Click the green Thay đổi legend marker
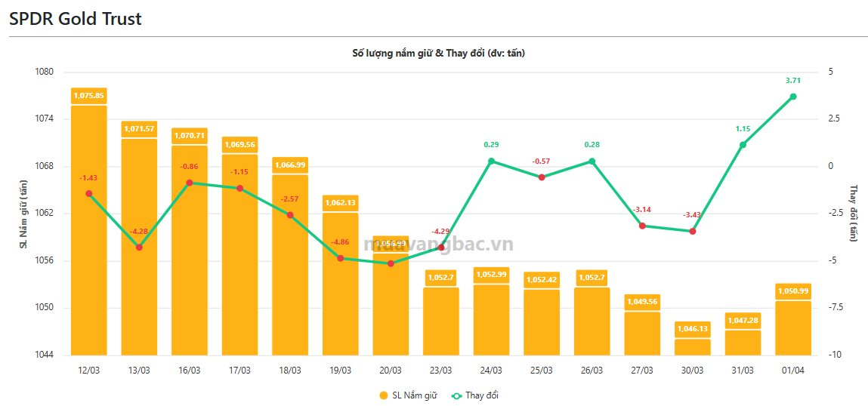 point(456,395)
